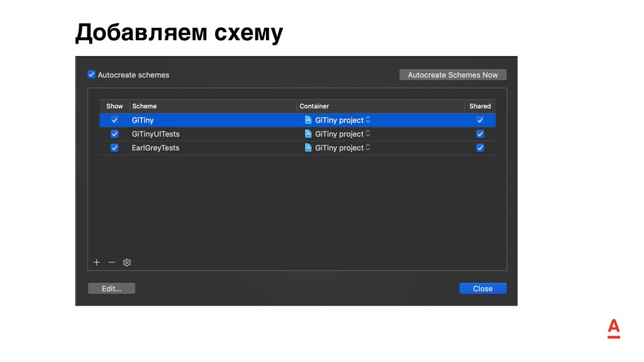This screenshot has width=644, height=362.
Task: Open container dropdown for GiTiny scheme
Action: click(368, 120)
